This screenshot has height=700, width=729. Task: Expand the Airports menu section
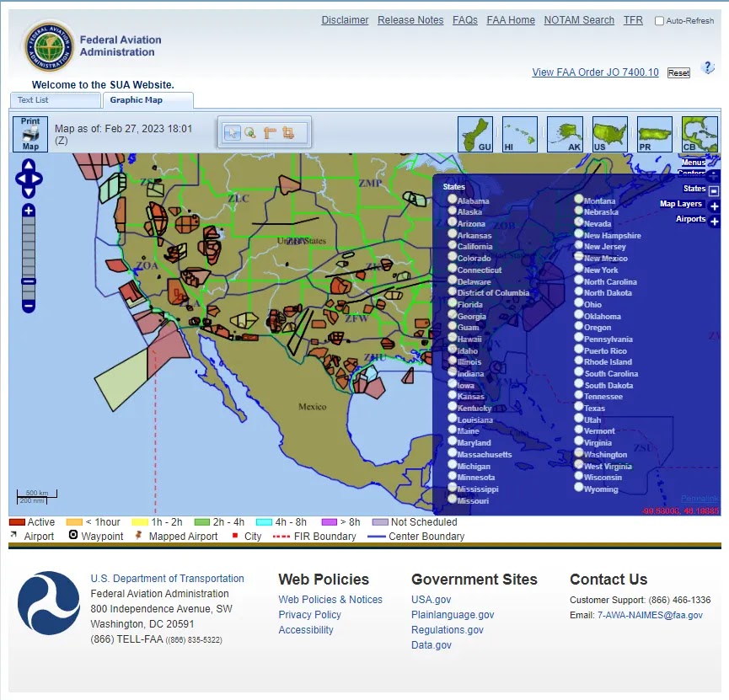click(x=715, y=222)
